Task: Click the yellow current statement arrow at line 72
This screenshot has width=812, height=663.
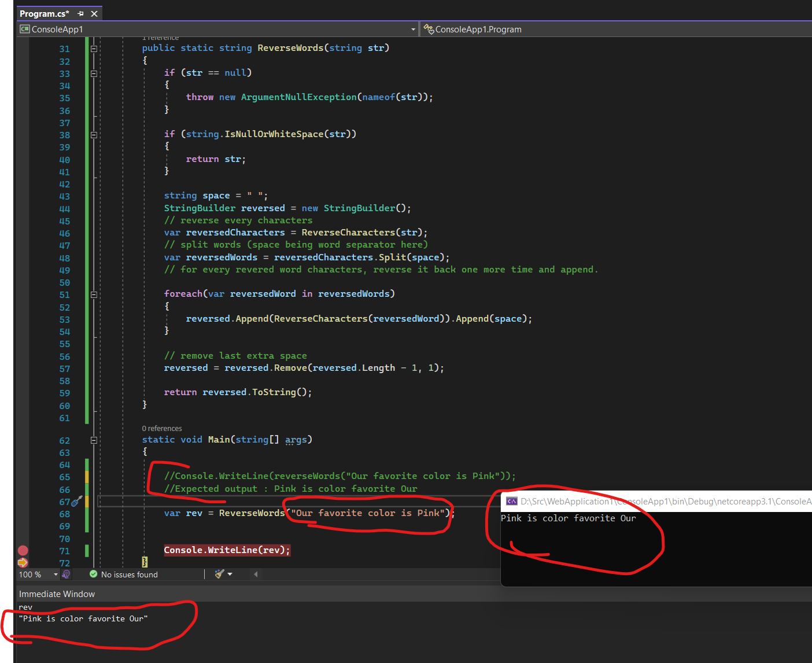Action: 23,562
